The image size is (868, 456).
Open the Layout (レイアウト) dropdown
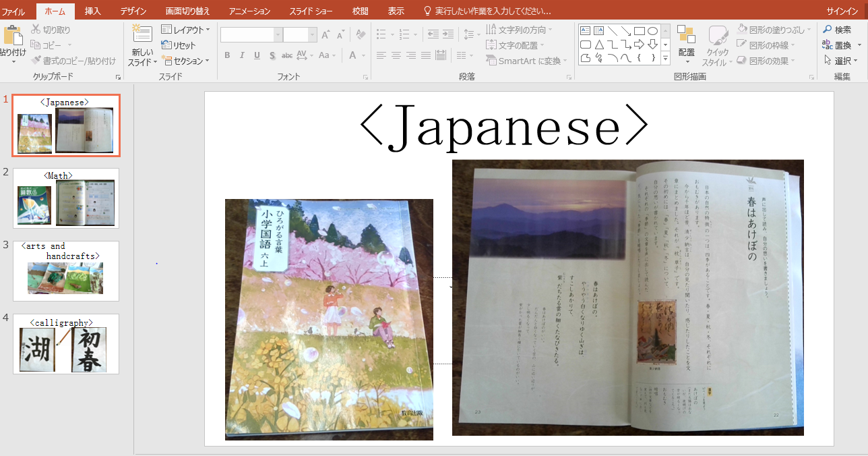point(186,30)
